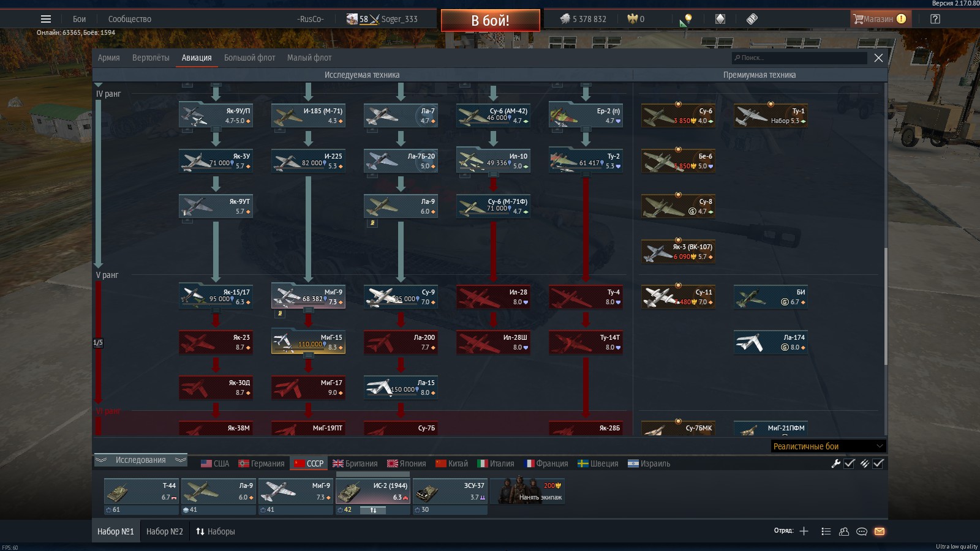Screen dimensions: 980x551
Task: Open the help question mark icon
Action: pyautogui.click(x=935, y=19)
